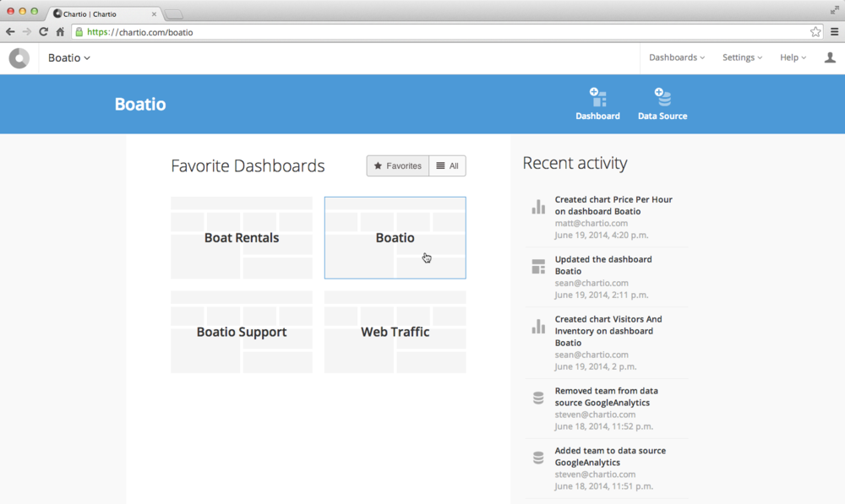Click database icon beside Removed team entry
This screenshot has width=845, height=504.
(x=538, y=398)
